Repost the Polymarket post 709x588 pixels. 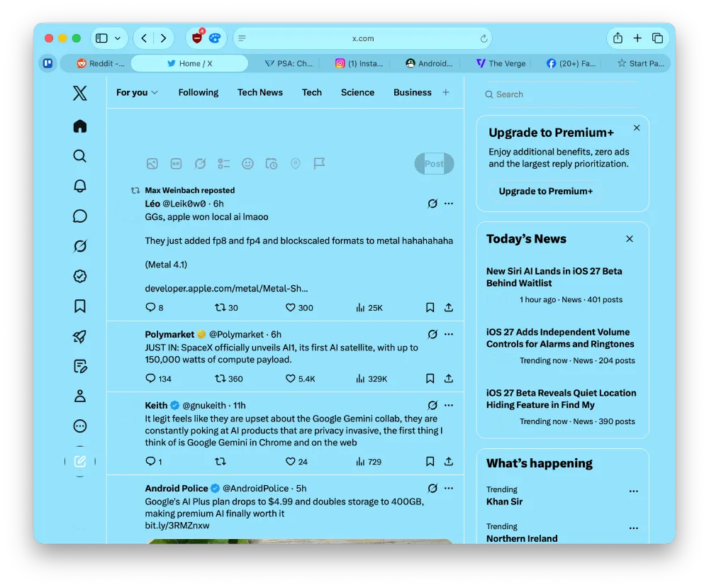229,379
